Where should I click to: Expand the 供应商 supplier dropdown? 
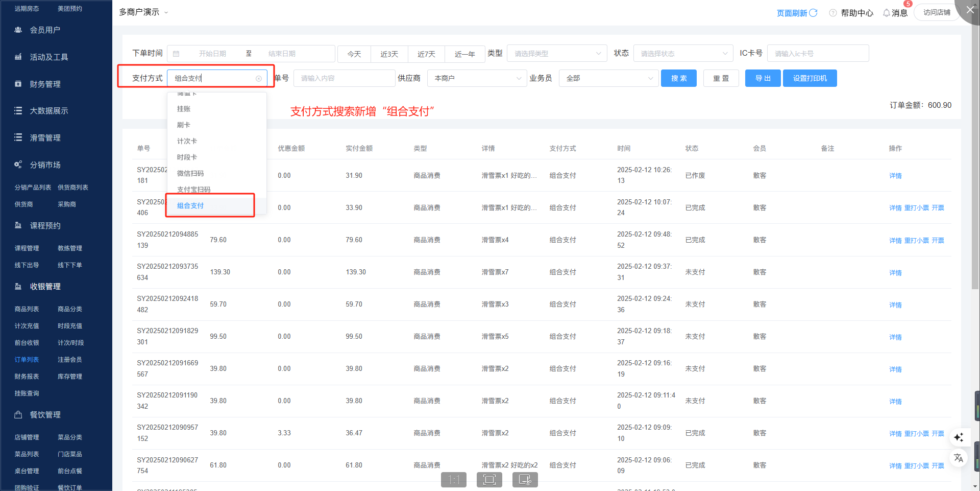(477, 79)
